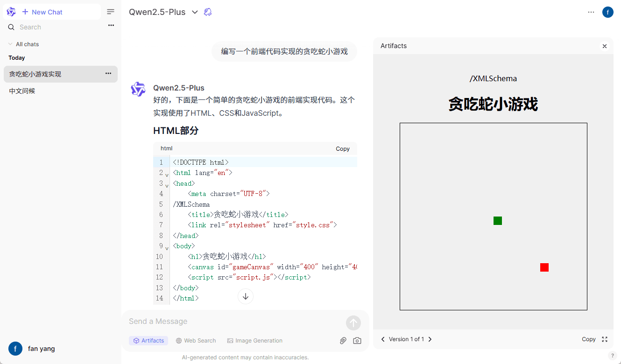Click the Version 1 of 1 text

(407, 339)
